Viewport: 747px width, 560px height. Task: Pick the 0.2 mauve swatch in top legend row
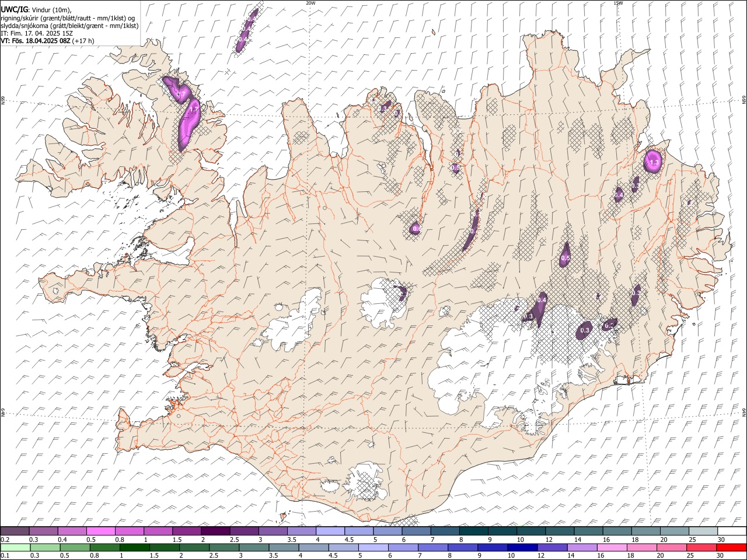15,531
